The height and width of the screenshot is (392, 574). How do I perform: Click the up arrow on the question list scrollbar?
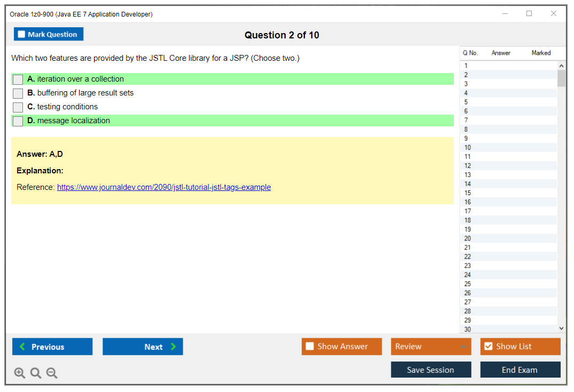click(561, 65)
